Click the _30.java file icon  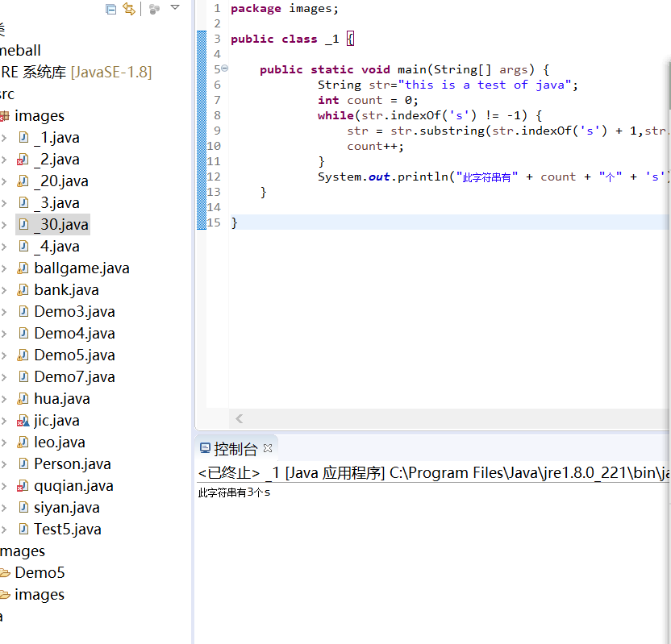[24, 224]
